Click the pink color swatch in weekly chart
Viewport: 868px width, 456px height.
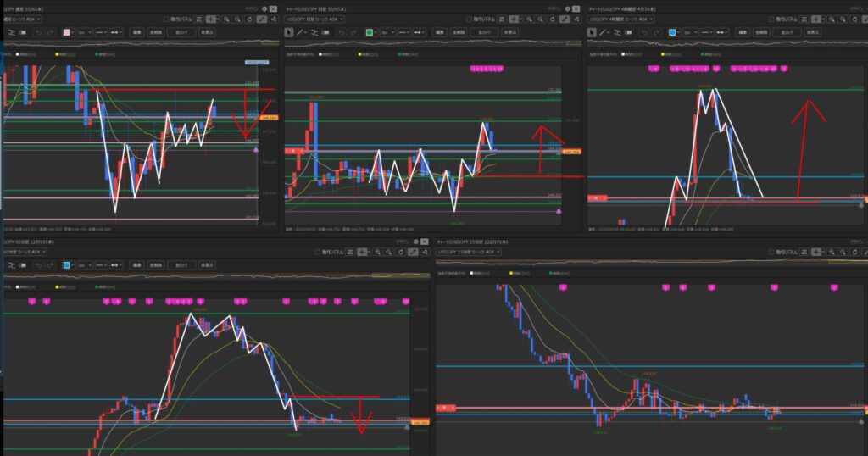pyautogui.click(x=65, y=31)
